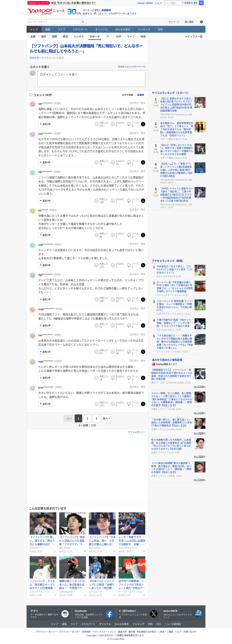
Task: Toggle なるほど on yuk's comment
Action: point(117,265)
